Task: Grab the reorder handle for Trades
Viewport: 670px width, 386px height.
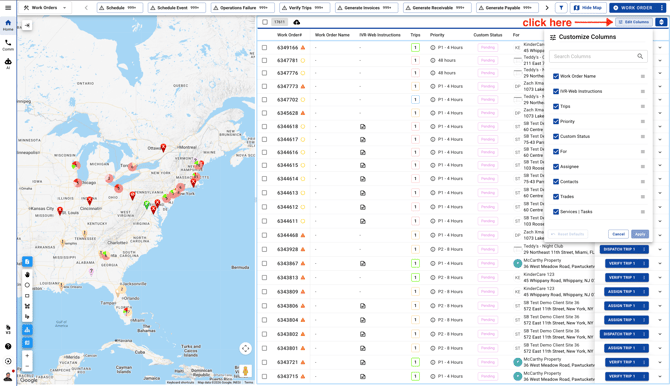Action: tap(643, 197)
